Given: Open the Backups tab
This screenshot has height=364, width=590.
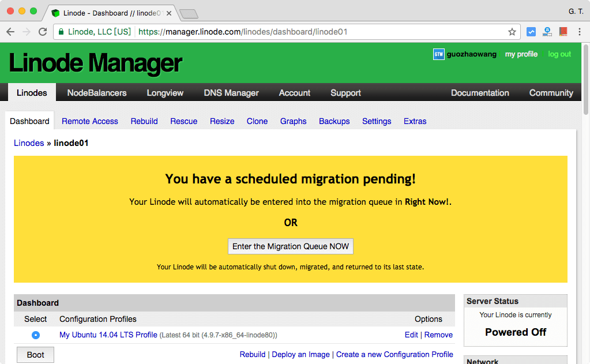Looking at the screenshot, I should click(x=334, y=121).
